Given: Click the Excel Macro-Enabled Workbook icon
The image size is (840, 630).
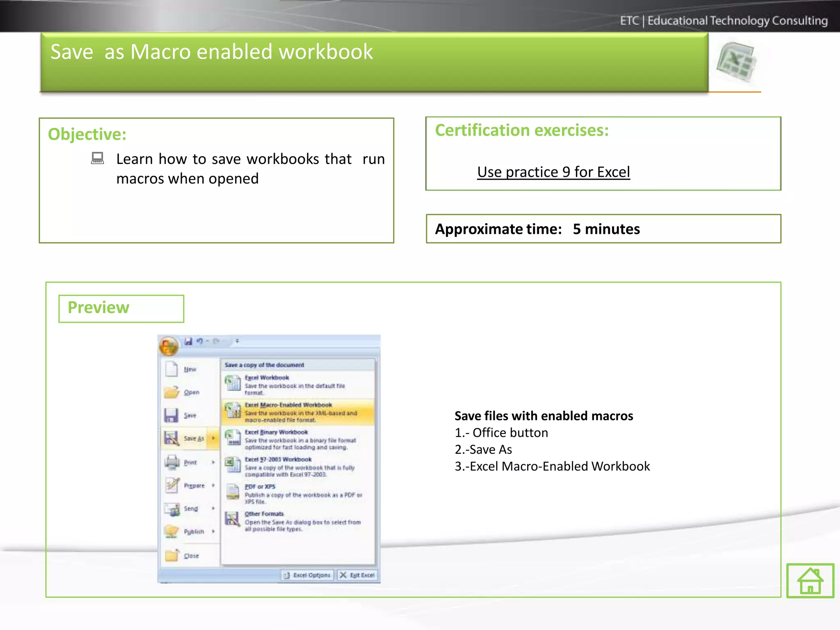Looking at the screenshot, I should pos(233,410).
